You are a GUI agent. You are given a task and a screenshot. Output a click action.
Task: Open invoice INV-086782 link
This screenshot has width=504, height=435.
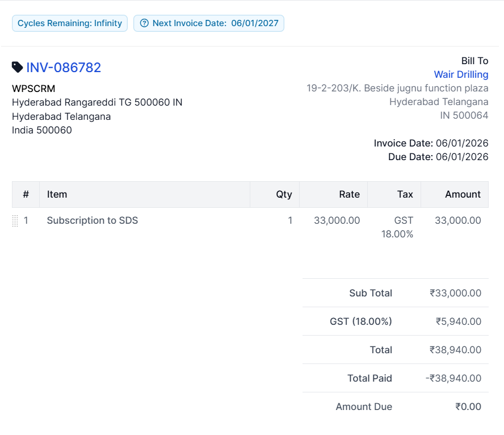pyautogui.click(x=64, y=68)
